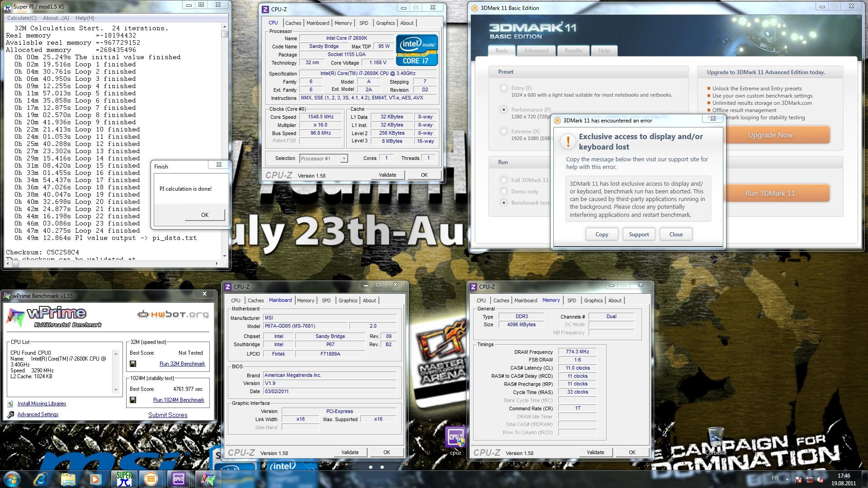868x488 pixels.
Task: Open Windows Explorer folder icon in the taskbar
Action: [68, 479]
